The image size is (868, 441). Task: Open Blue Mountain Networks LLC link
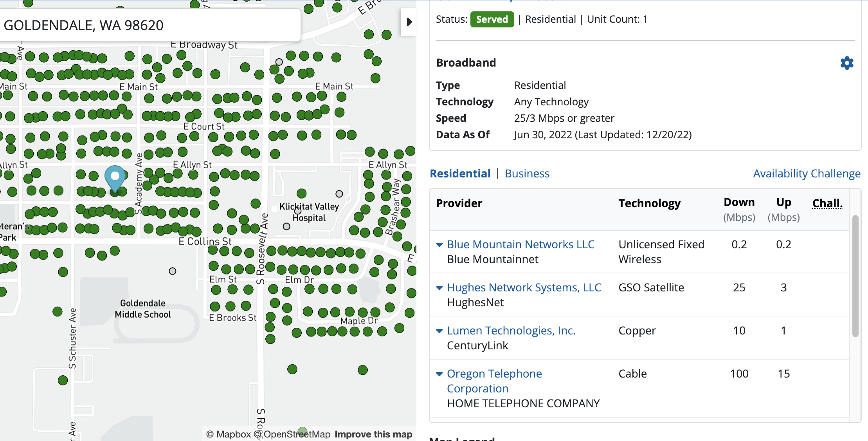(520, 244)
